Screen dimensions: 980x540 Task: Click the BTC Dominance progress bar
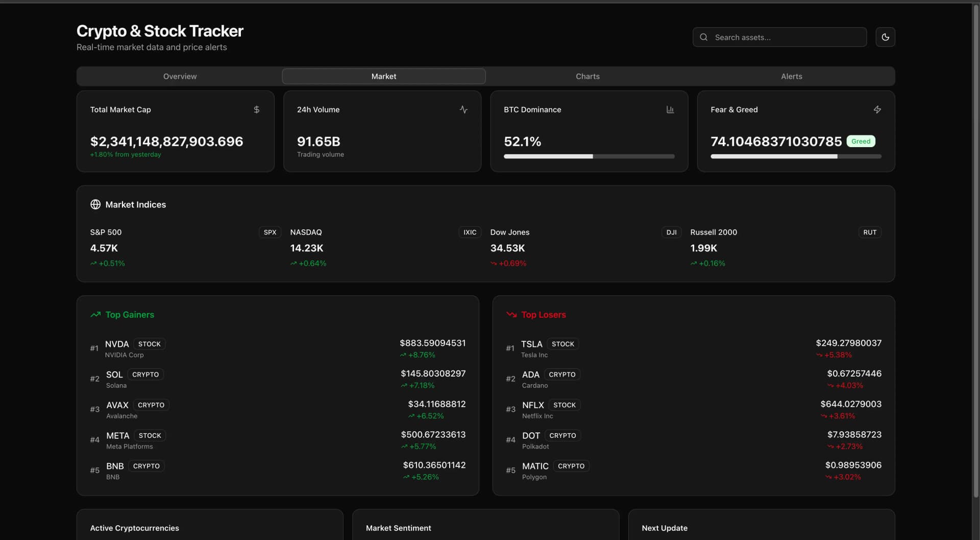tap(589, 156)
